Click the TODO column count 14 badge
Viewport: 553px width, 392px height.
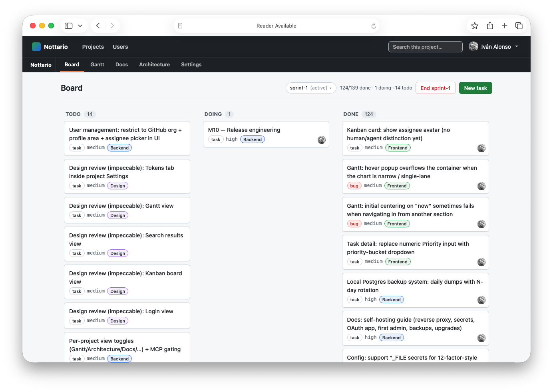[x=90, y=114]
